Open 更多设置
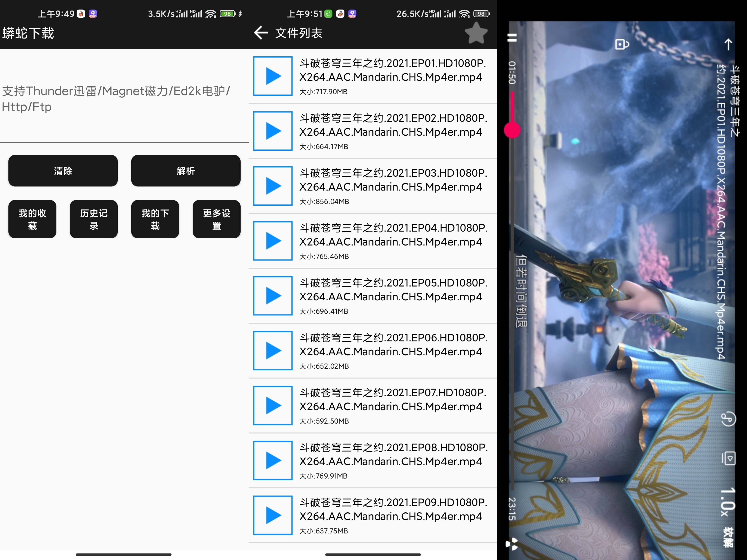This screenshot has width=747, height=560. (x=216, y=219)
